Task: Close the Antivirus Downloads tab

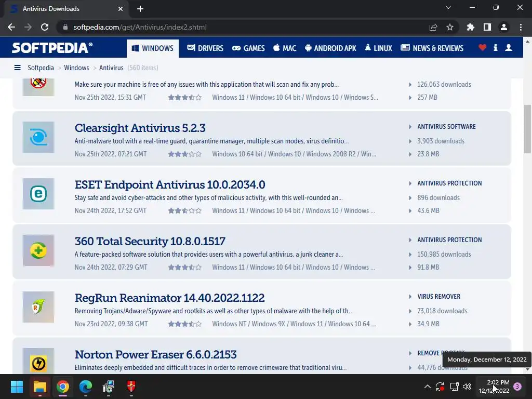Action: [x=121, y=9]
